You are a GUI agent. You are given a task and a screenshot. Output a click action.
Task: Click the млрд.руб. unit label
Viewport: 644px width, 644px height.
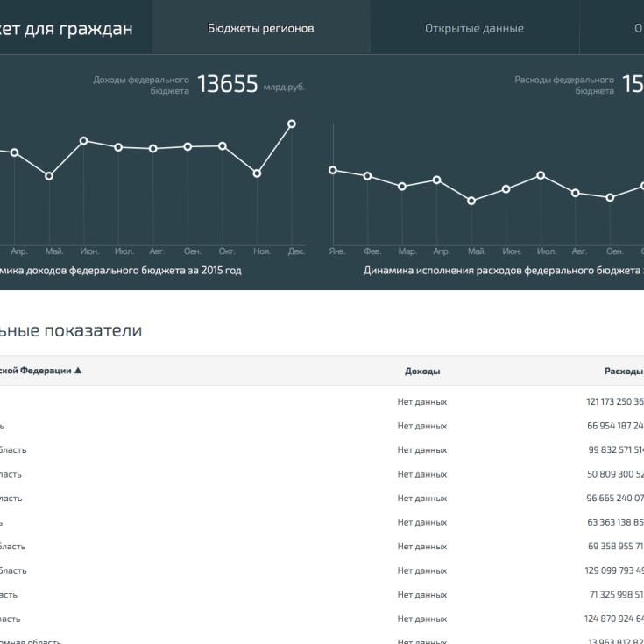point(284,87)
